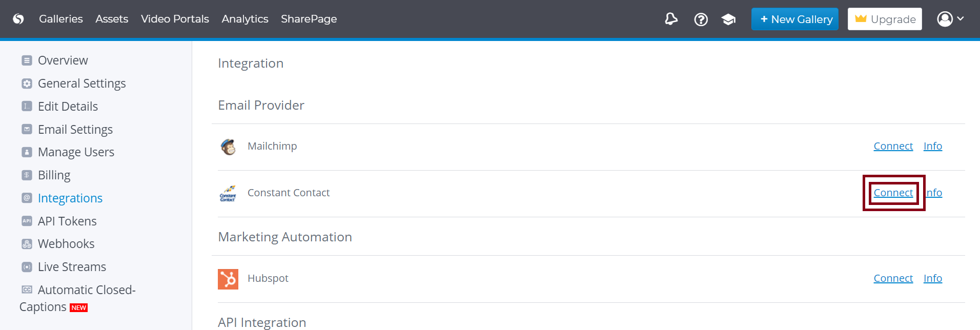The width and height of the screenshot is (980, 330).
Task: Open the learning graduation cap icon
Action: [x=728, y=19]
